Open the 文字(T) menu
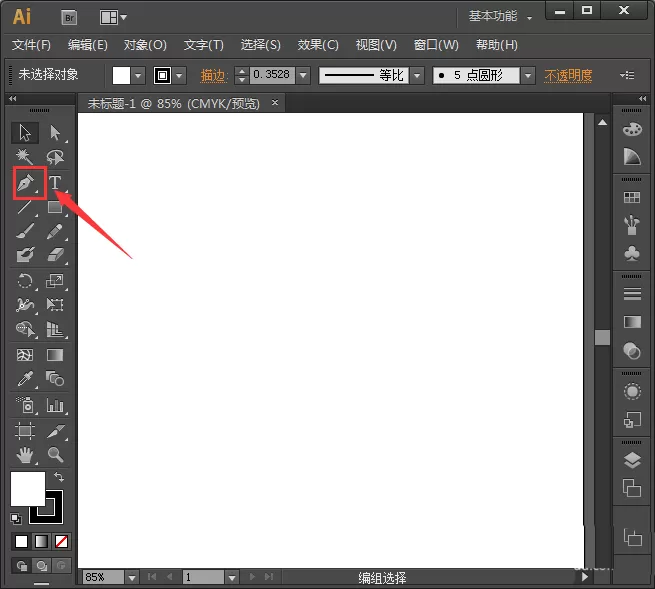The height and width of the screenshot is (589, 655). [204, 45]
